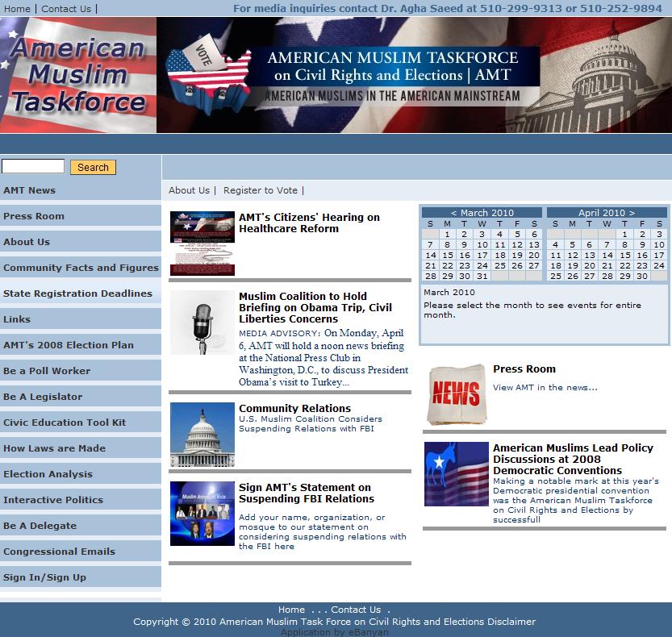Select April 30 in the calendar

click(x=642, y=276)
